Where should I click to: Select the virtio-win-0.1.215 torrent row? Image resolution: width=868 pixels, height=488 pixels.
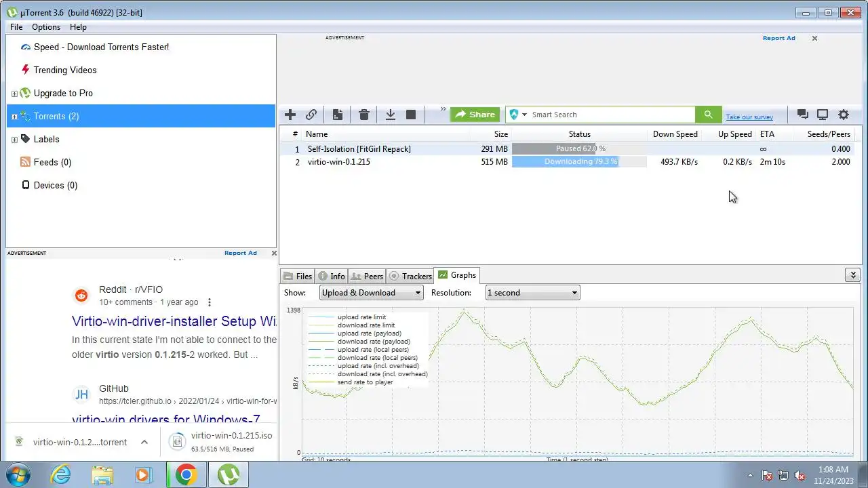tap(570, 162)
